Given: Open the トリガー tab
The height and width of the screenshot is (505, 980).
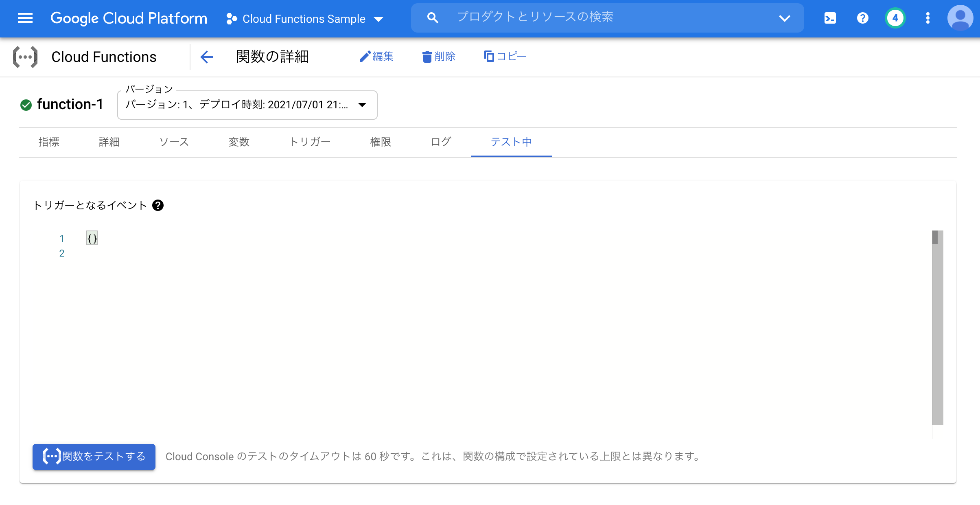Looking at the screenshot, I should (310, 142).
